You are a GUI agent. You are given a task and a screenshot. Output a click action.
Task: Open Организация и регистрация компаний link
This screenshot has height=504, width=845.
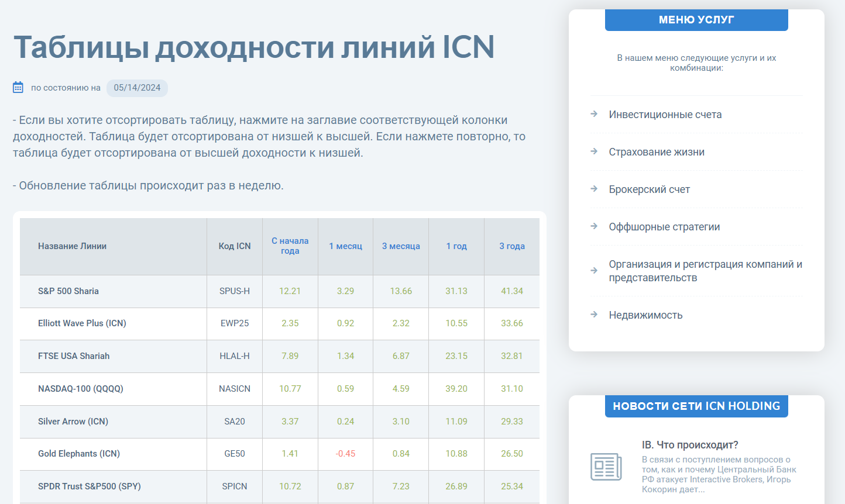click(705, 271)
